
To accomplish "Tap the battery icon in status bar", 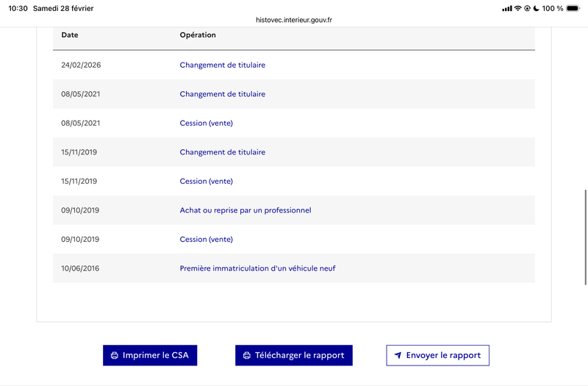I will [573, 8].
